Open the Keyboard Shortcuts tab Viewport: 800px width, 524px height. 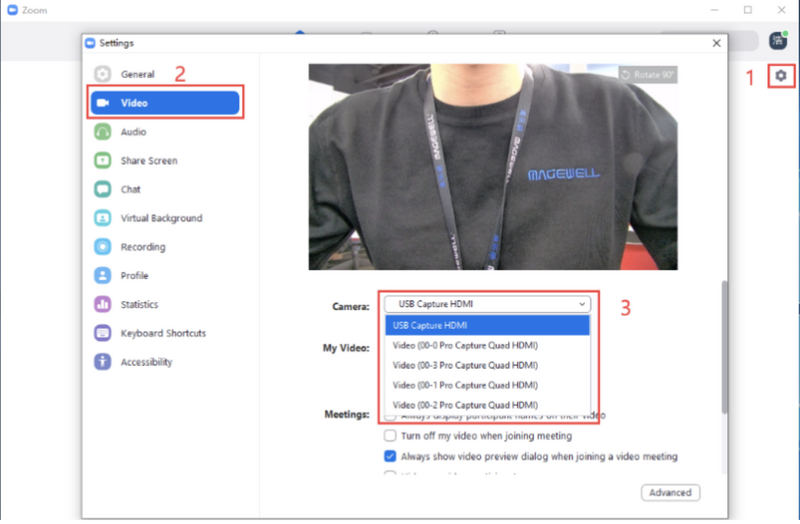[x=165, y=333]
